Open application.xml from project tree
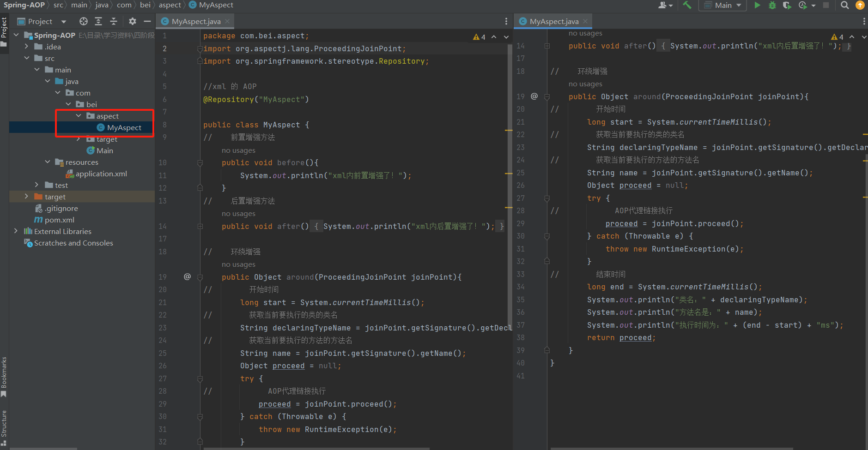Image resolution: width=868 pixels, height=450 pixels. (x=101, y=174)
